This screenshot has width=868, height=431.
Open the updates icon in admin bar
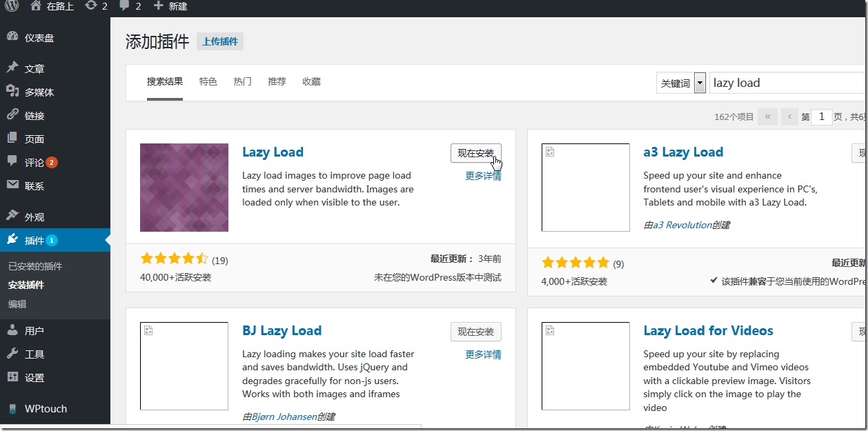91,6
